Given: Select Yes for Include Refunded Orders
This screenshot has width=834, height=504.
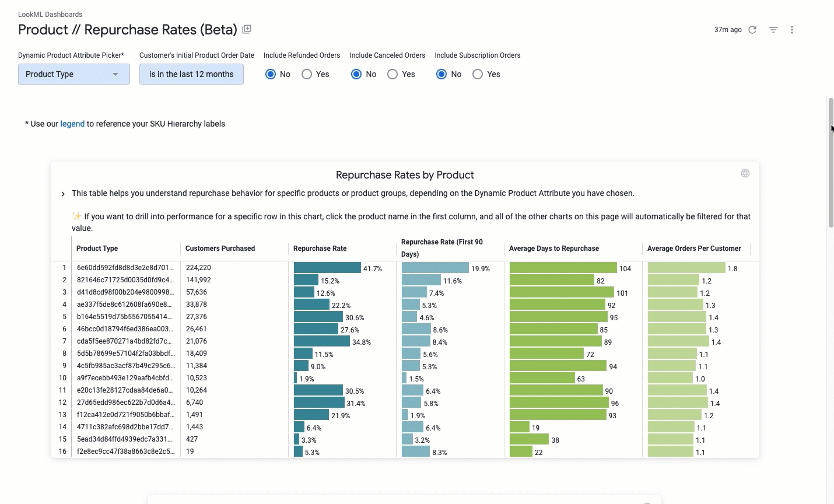Looking at the screenshot, I should (307, 74).
